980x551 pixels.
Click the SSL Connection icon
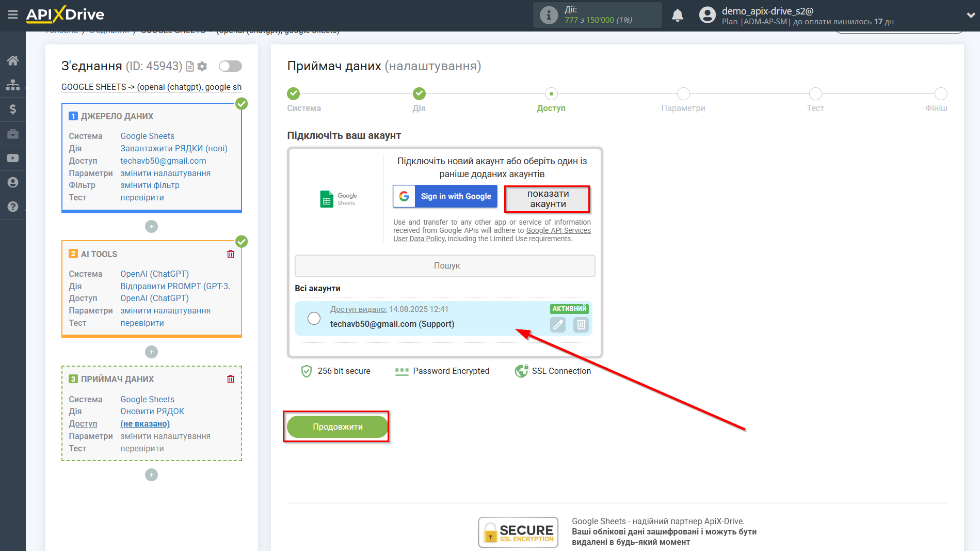(521, 371)
